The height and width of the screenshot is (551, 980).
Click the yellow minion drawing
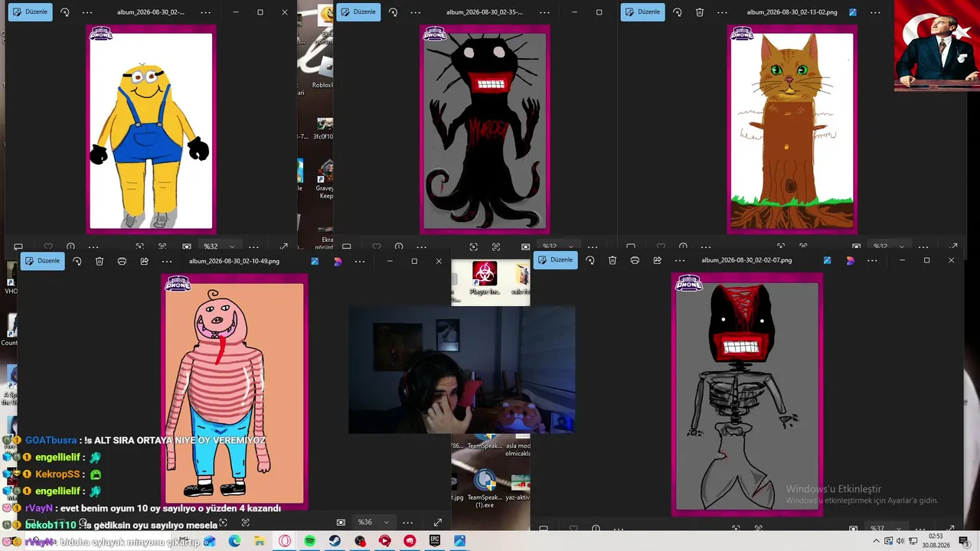point(151,130)
